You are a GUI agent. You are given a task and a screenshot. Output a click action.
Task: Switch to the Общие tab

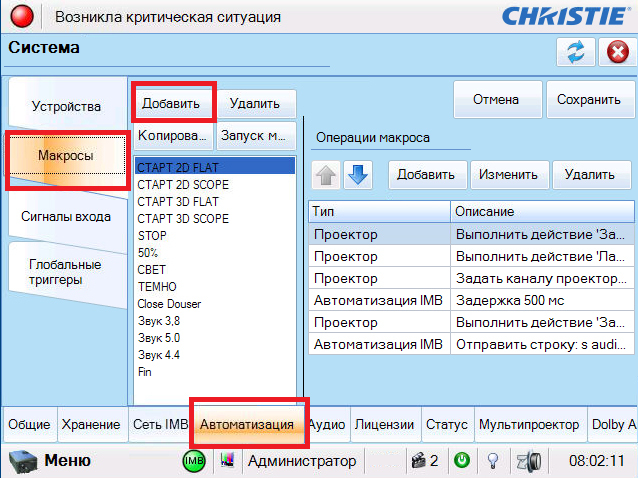(x=29, y=424)
